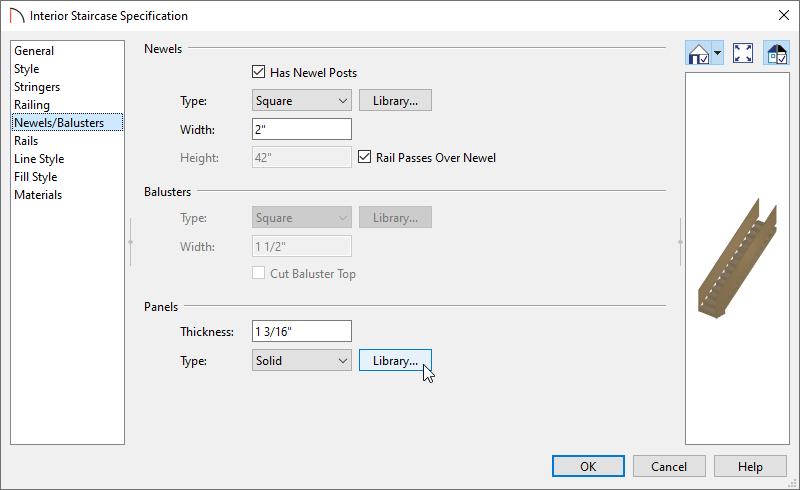Click the Fill Window preview icon
This screenshot has width=800, height=490.
click(743, 53)
